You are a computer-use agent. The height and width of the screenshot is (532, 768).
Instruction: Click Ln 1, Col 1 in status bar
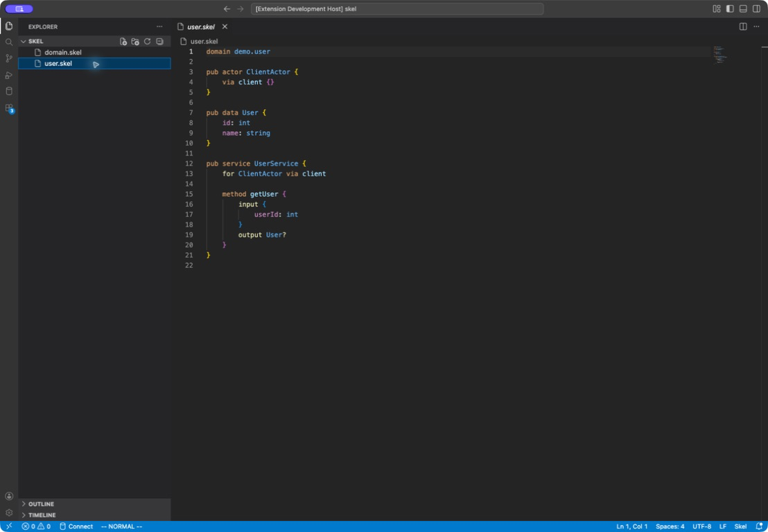pyautogui.click(x=632, y=526)
